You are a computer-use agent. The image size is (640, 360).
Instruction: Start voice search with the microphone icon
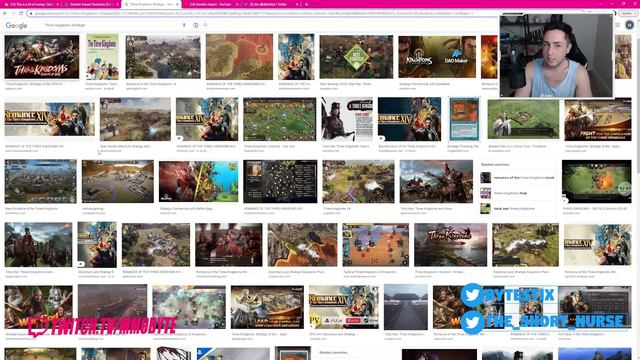184,25
